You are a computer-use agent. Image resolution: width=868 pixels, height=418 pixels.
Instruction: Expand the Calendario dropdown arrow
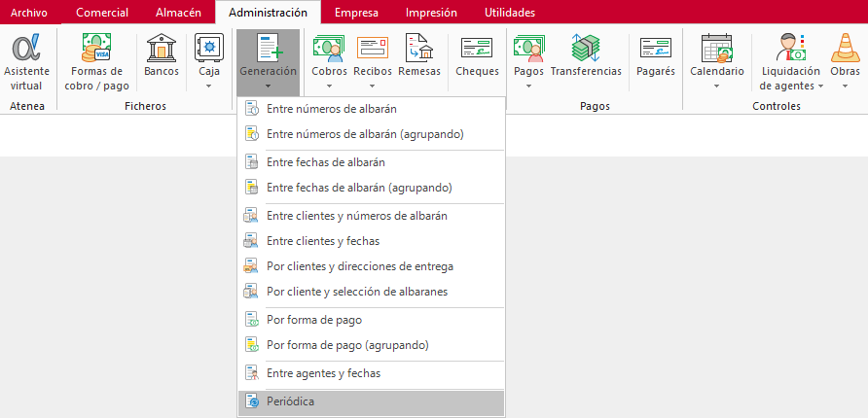click(x=717, y=86)
